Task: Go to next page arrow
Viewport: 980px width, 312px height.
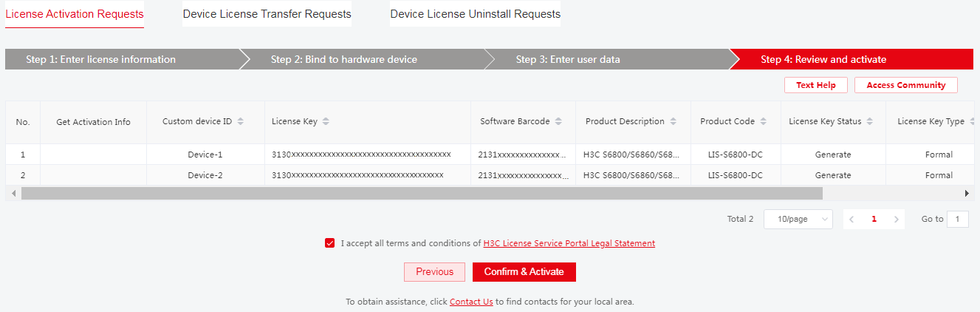Action: 897,220
